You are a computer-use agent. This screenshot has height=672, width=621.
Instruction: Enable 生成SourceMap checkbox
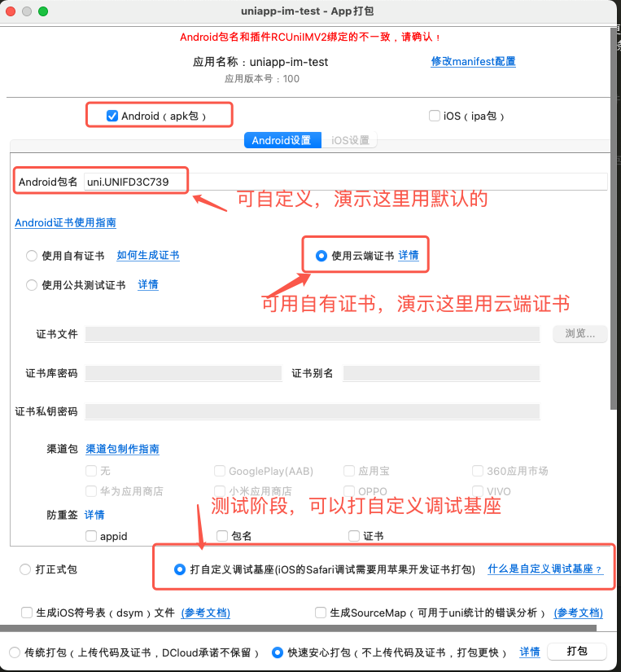coord(321,613)
